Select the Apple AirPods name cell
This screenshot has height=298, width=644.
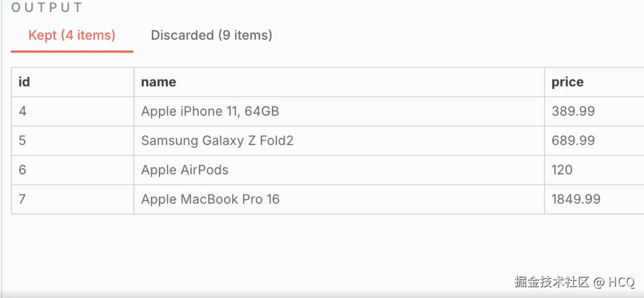[x=339, y=170]
